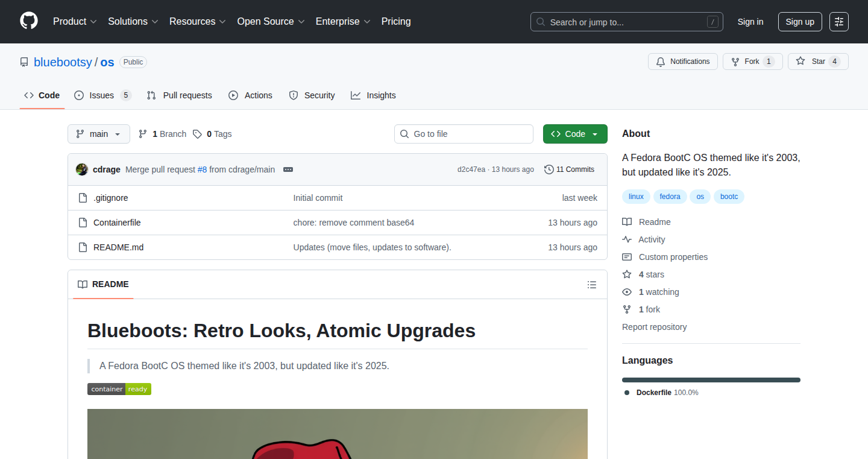
Task: Select the bootc topic tag
Action: pos(729,197)
